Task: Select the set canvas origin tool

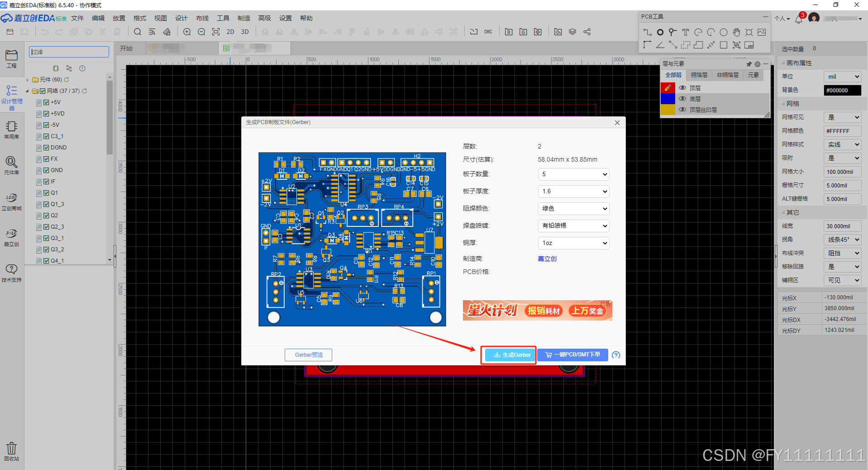Action: click(648, 45)
